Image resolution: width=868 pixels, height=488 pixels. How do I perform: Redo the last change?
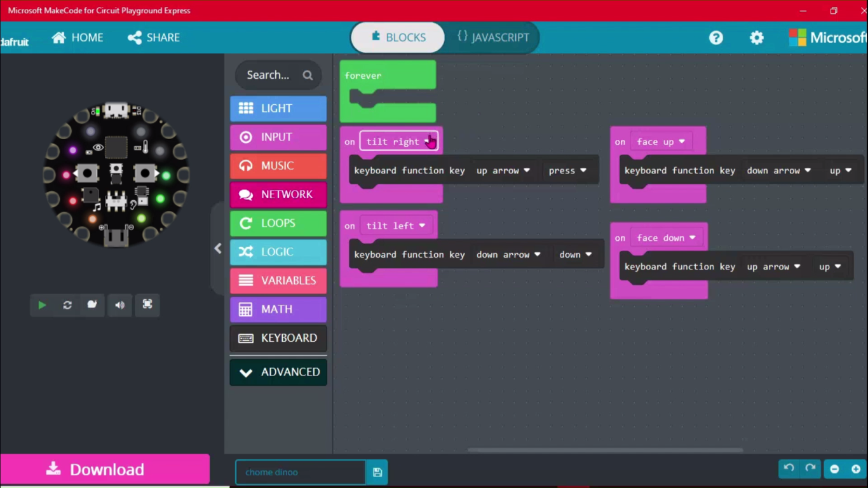pyautogui.click(x=810, y=468)
